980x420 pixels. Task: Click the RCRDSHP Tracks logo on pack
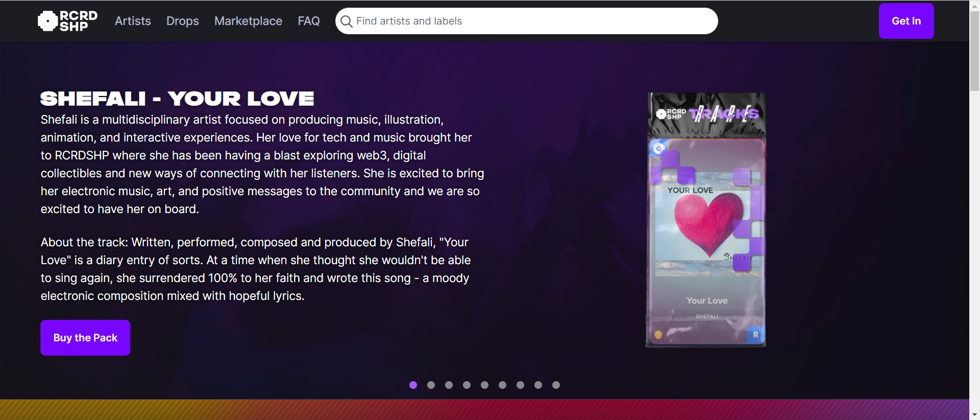click(707, 113)
